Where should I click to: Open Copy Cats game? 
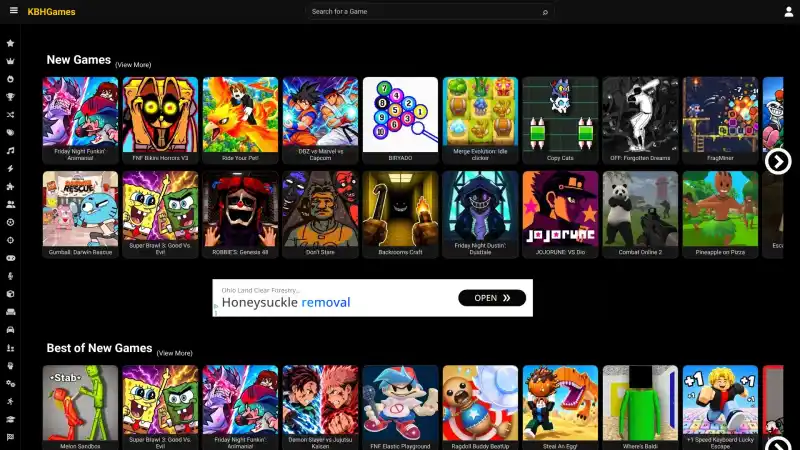pos(560,120)
